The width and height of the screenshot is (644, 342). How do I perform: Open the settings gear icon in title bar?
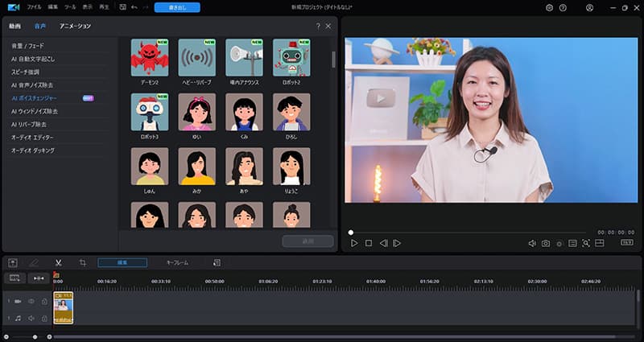click(x=549, y=8)
